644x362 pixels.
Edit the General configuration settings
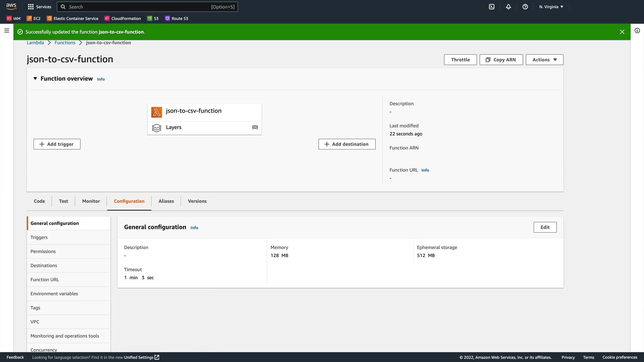click(545, 227)
